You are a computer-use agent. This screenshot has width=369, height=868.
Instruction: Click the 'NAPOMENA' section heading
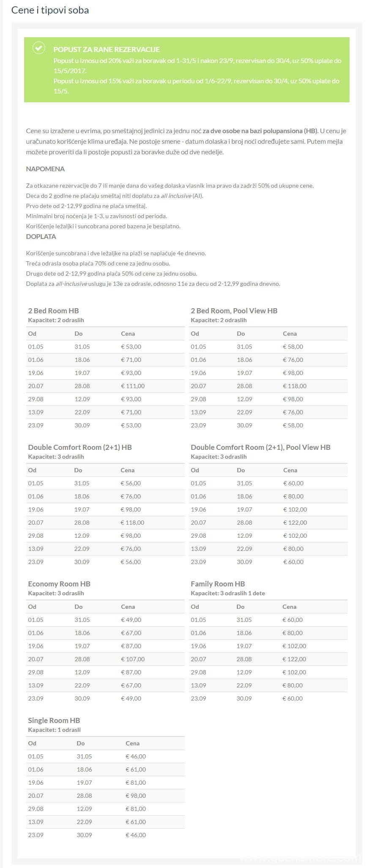point(45,169)
